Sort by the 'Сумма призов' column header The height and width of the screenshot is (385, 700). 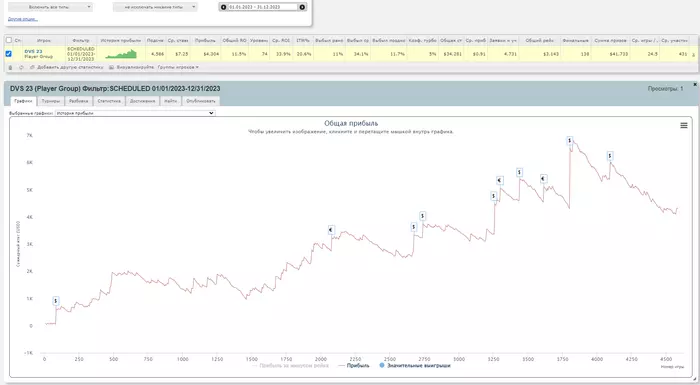coord(610,40)
